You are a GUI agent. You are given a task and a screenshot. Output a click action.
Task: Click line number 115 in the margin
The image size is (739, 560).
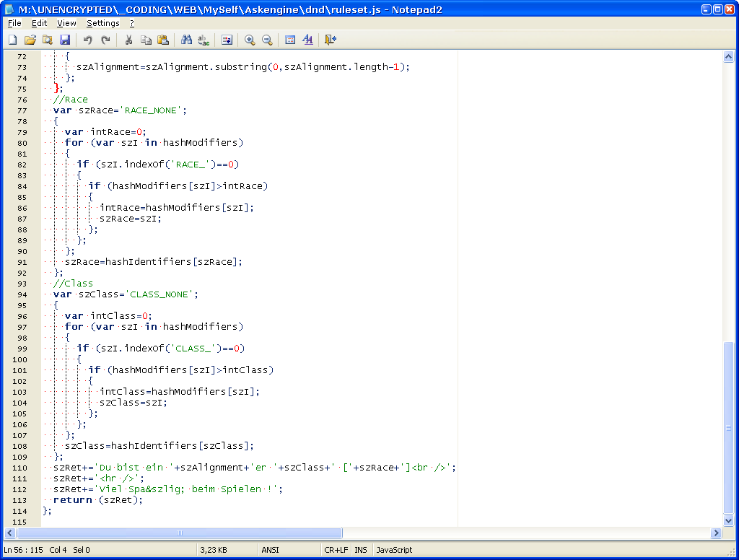(x=19, y=522)
